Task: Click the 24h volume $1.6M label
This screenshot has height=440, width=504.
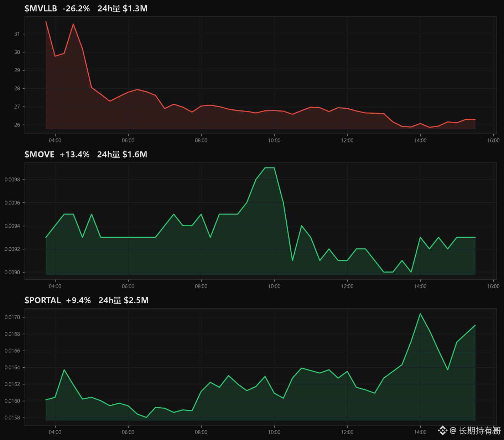Action: 122,154
